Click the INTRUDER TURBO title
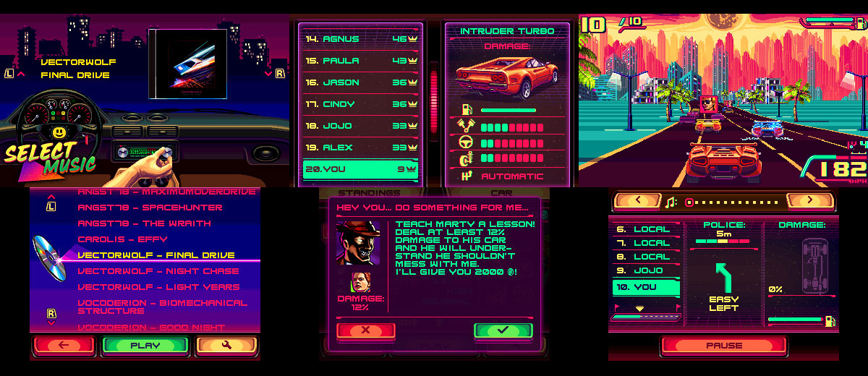 507,32
